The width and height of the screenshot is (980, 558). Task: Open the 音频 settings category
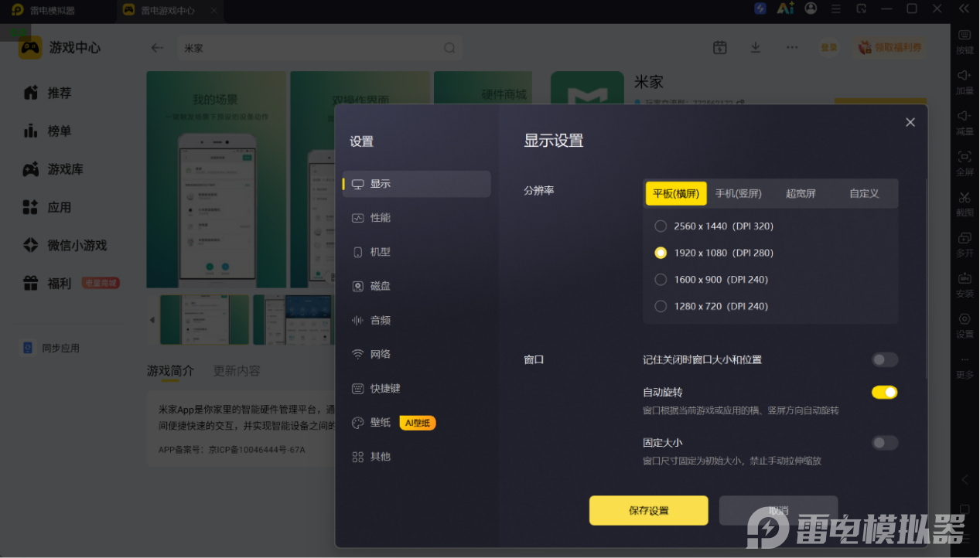pos(416,320)
